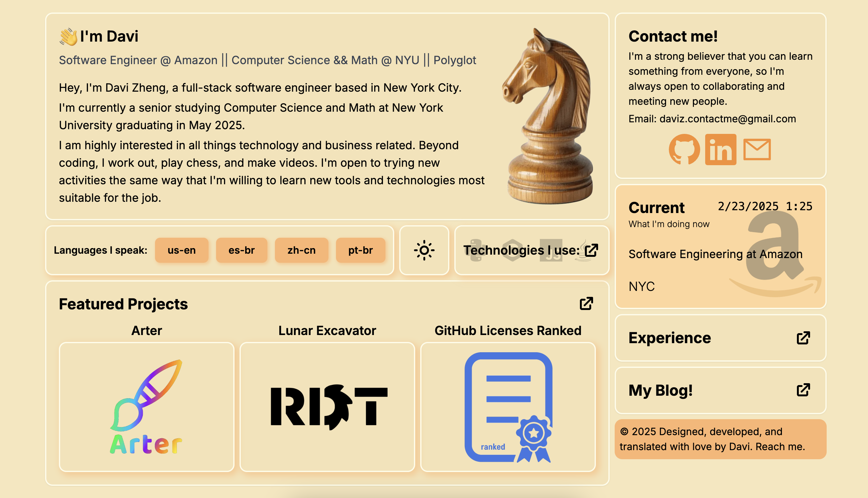The height and width of the screenshot is (498, 868).
Task: Open Featured Projects external link icon
Action: [586, 304]
